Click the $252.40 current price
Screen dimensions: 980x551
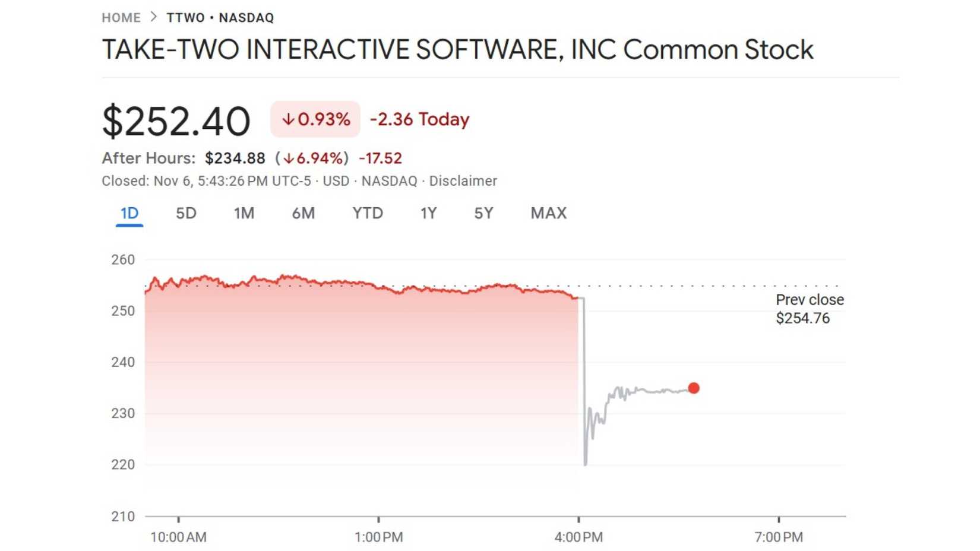coord(176,120)
